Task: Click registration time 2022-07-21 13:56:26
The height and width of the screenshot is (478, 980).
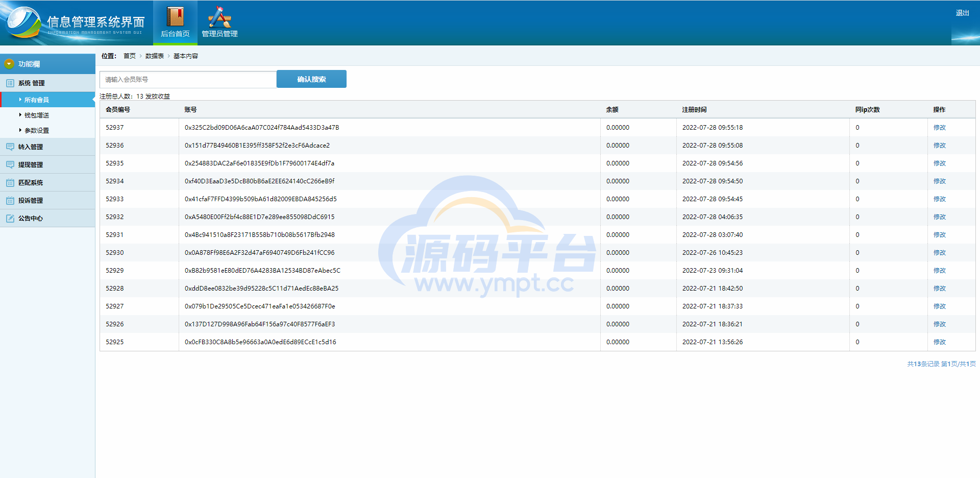Action: (x=713, y=342)
